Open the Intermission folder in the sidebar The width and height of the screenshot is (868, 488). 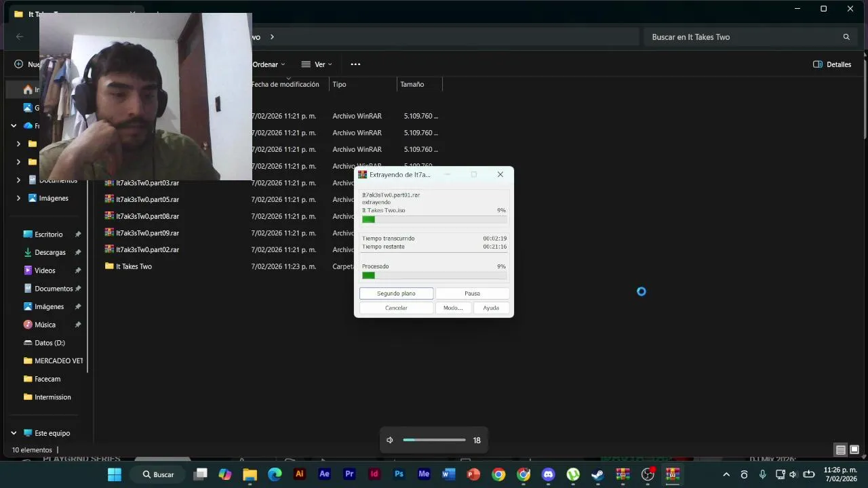(52, 397)
